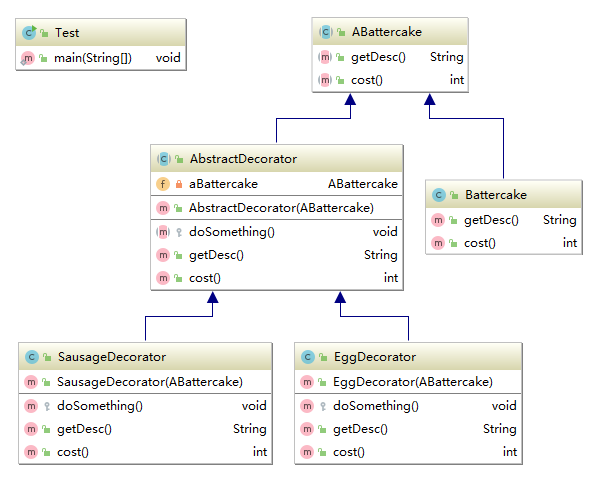
Task: Click the void return type of main(String[])
Action: (x=168, y=58)
